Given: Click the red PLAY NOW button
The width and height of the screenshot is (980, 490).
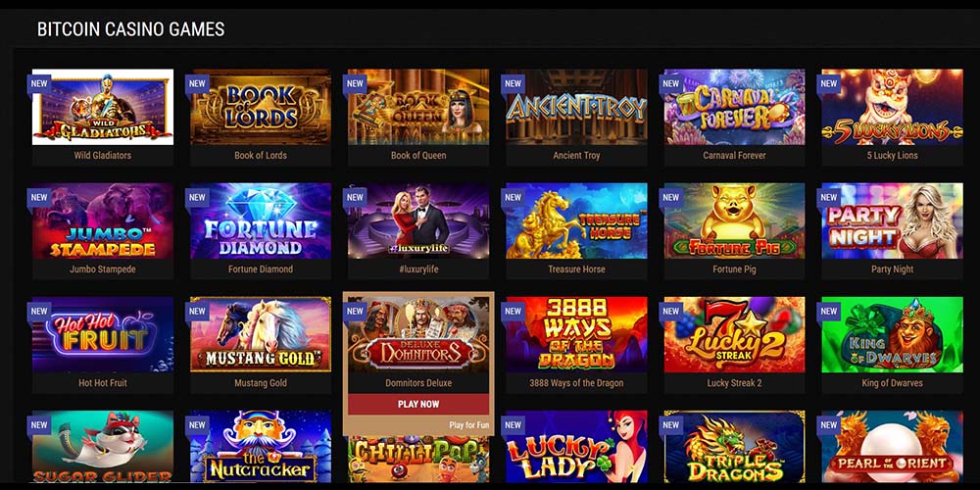Looking at the screenshot, I should 418,404.
